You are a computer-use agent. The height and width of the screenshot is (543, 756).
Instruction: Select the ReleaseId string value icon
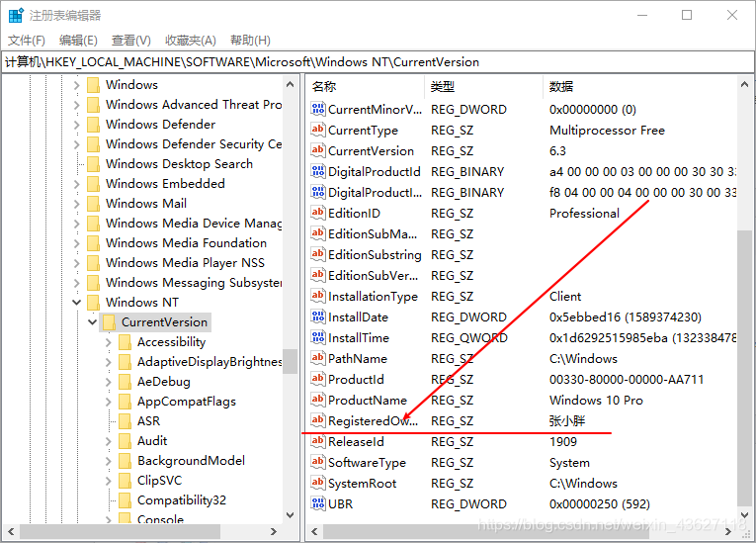point(318,441)
